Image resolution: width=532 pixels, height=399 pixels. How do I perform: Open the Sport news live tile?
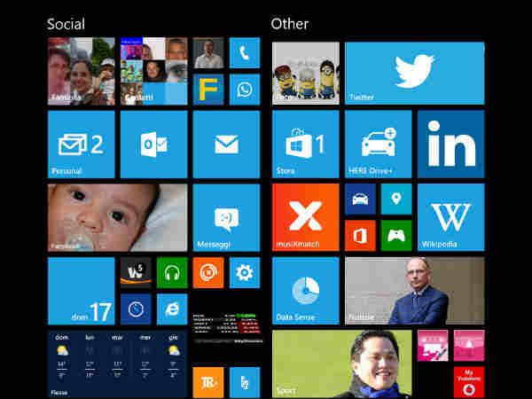click(341, 364)
